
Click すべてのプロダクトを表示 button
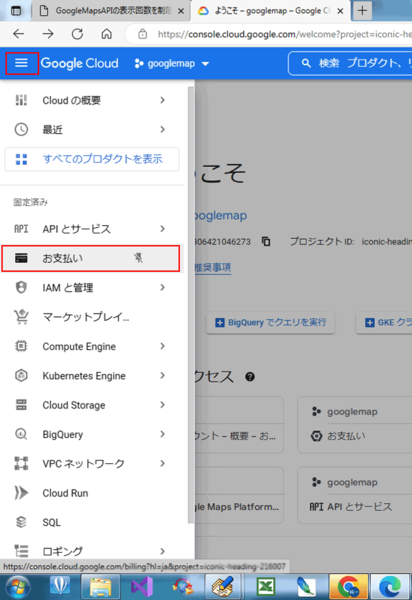[x=92, y=159]
